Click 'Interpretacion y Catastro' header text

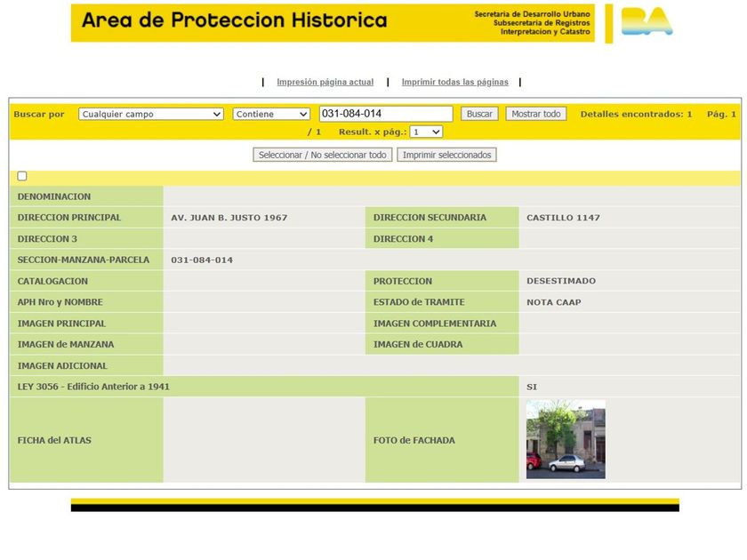point(545,31)
